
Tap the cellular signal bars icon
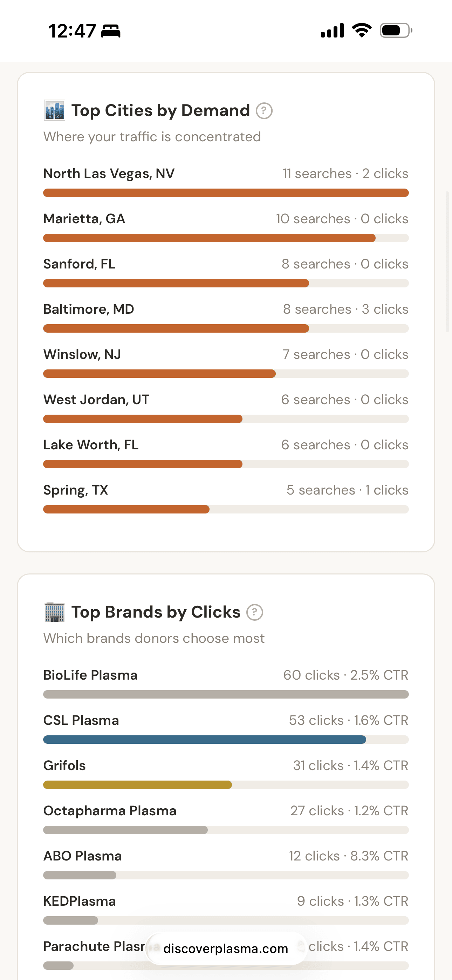[332, 30]
